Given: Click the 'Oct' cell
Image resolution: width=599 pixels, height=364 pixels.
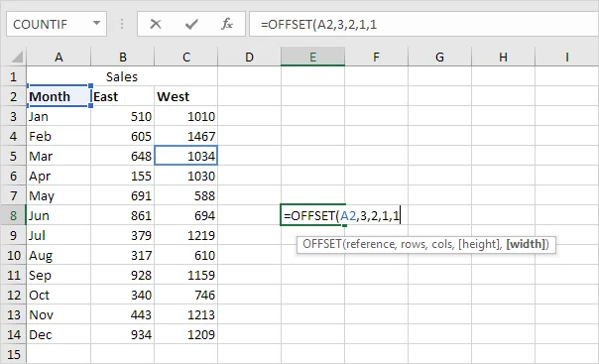Looking at the screenshot, I should coord(59,295).
